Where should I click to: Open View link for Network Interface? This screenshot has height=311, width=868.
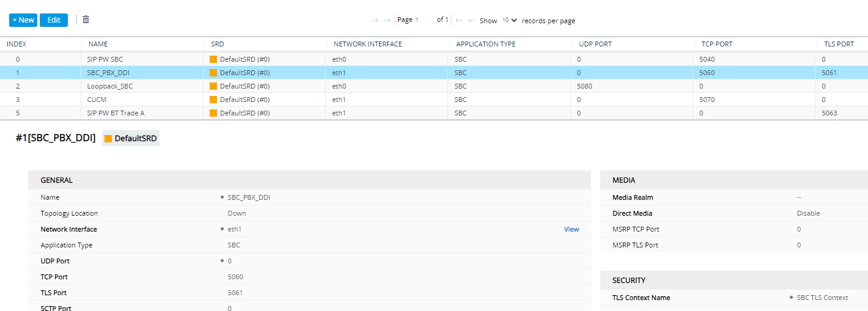[572, 229]
